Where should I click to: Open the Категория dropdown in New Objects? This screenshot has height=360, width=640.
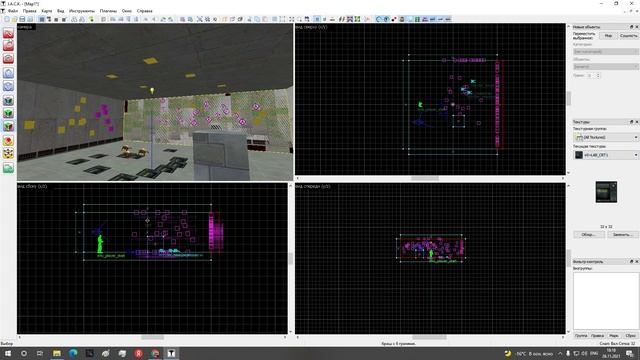[606, 51]
